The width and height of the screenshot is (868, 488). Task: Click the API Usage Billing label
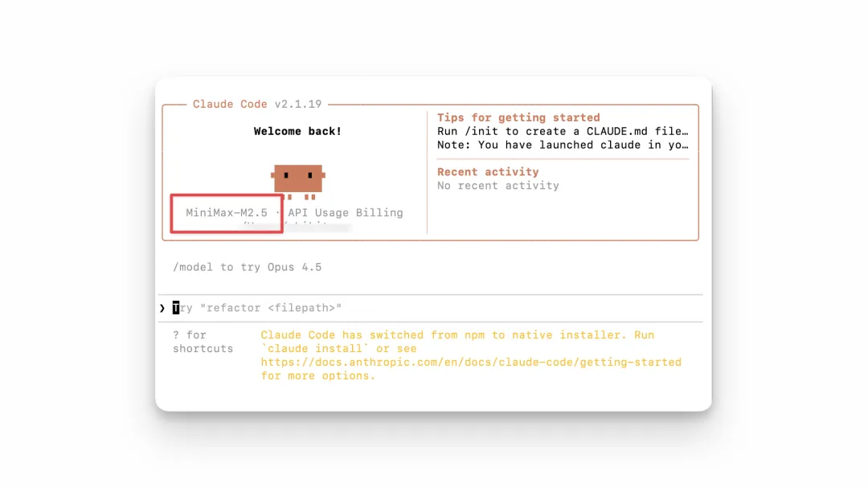pos(346,213)
